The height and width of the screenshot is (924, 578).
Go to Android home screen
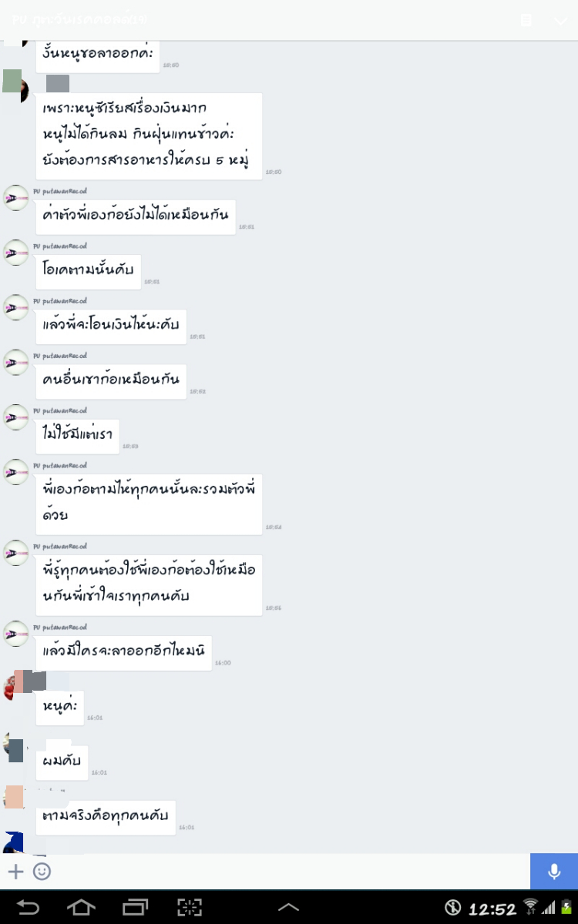coord(82,907)
